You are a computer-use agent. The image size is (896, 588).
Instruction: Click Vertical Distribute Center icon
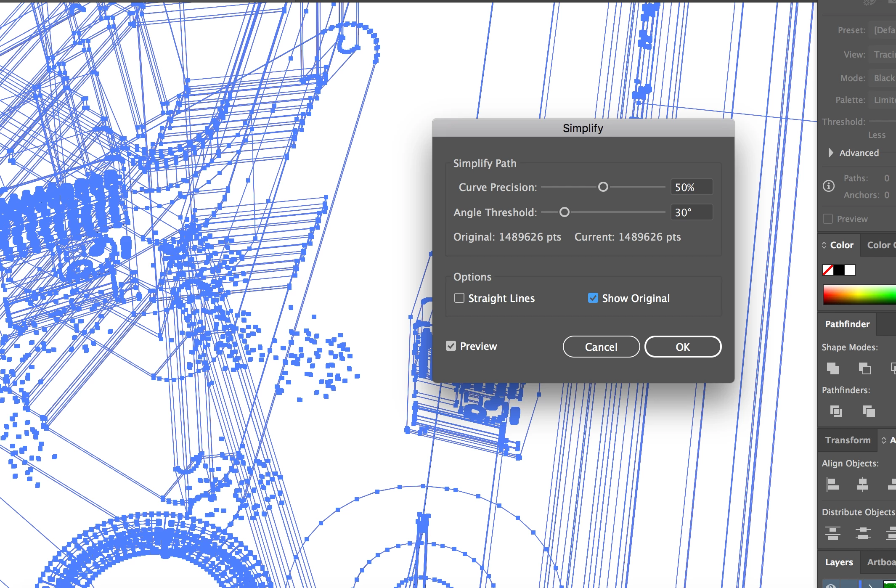pyautogui.click(x=863, y=533)
